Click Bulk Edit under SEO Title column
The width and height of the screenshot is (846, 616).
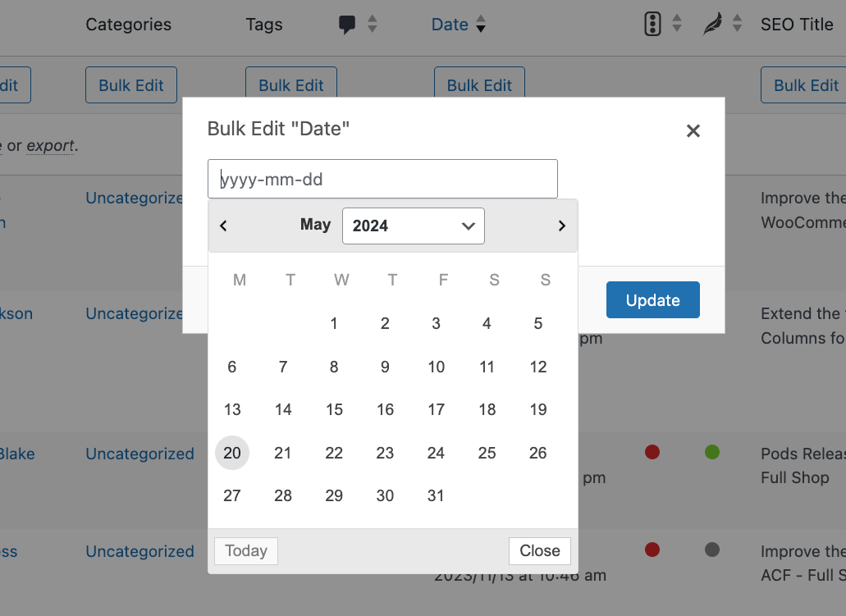(805, 85)
